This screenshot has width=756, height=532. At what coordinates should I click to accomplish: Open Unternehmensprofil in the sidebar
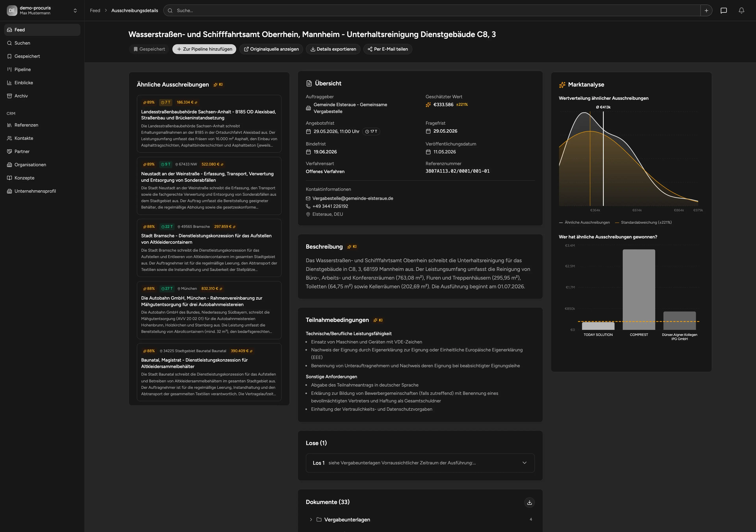point(42,191)
